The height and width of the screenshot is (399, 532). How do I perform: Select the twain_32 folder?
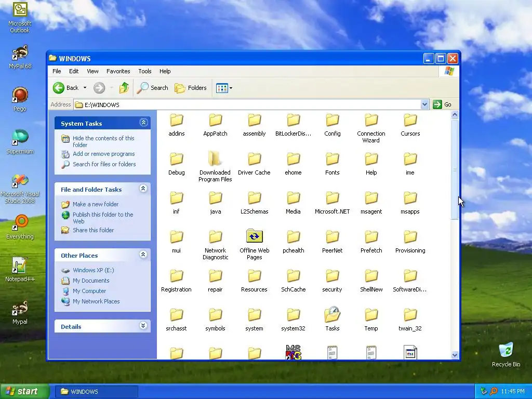410,319
